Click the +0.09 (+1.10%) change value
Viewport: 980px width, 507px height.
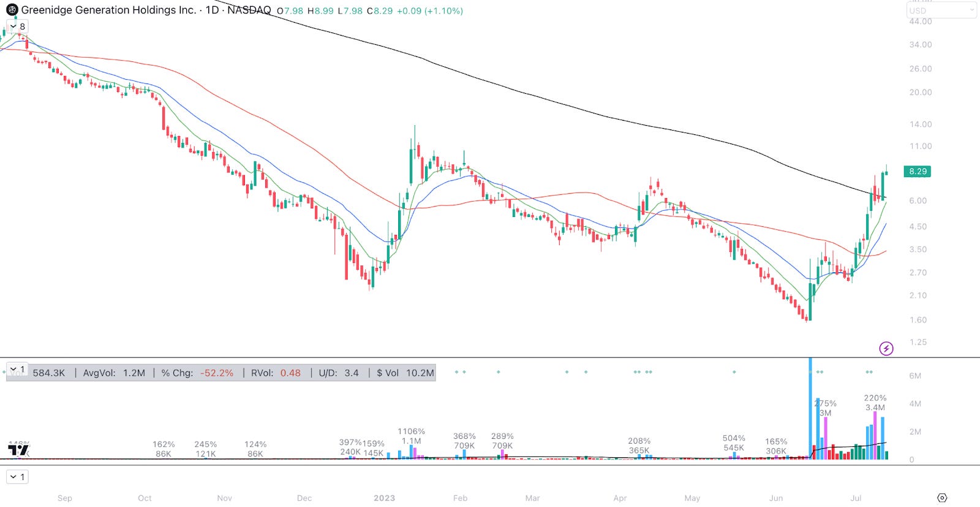(x=429, y=11)
